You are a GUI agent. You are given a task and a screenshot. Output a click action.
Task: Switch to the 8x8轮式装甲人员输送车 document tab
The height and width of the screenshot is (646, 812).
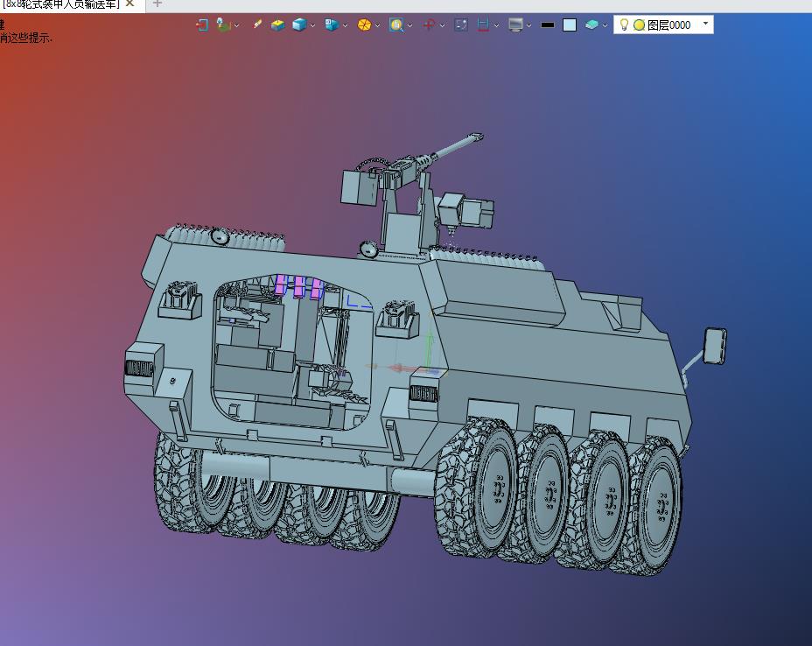(x=59, y=4)
